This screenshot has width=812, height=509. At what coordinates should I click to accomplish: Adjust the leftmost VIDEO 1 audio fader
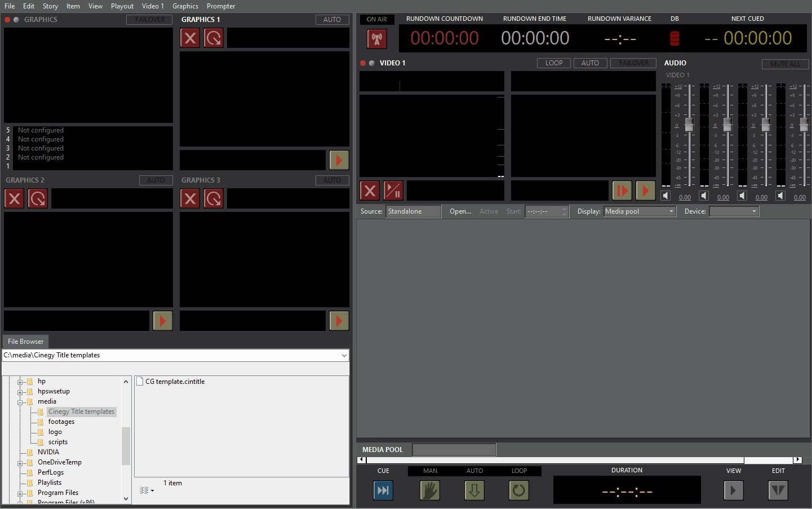point(689,125)
